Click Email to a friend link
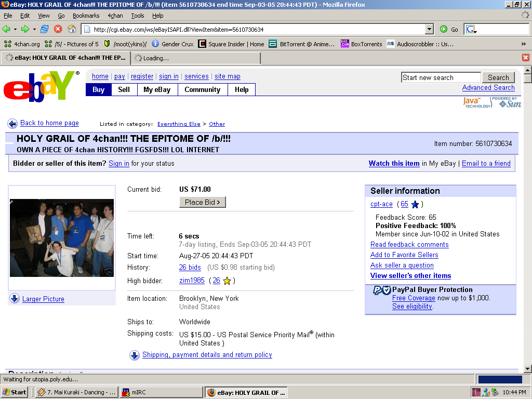 (486, 163)
